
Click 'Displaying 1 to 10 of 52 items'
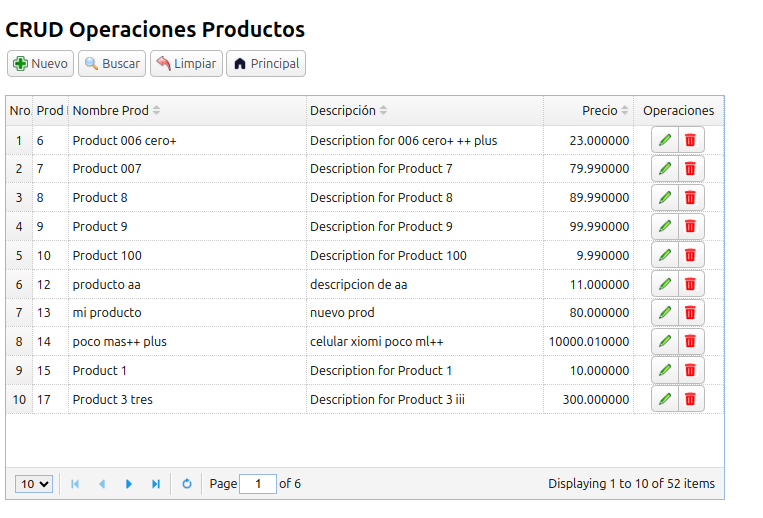pyautogui.click(x=631, y=484)
